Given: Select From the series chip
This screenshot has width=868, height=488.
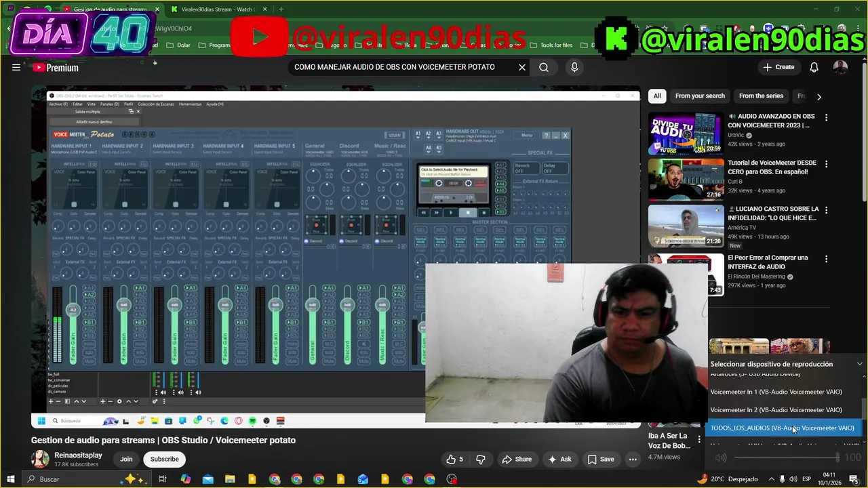Looking at the screenshot, I should (761, 96).
